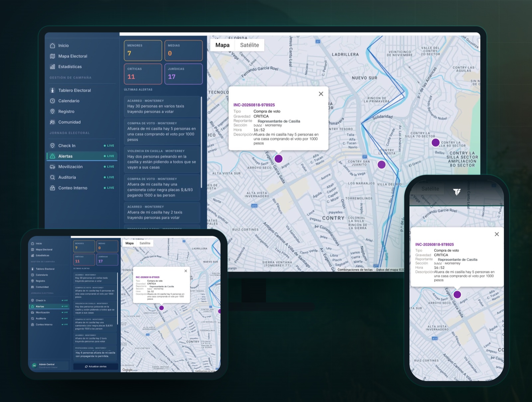Close the incident popup on desktop monitor map
532x402 pixels.
(x=321, y=94)
